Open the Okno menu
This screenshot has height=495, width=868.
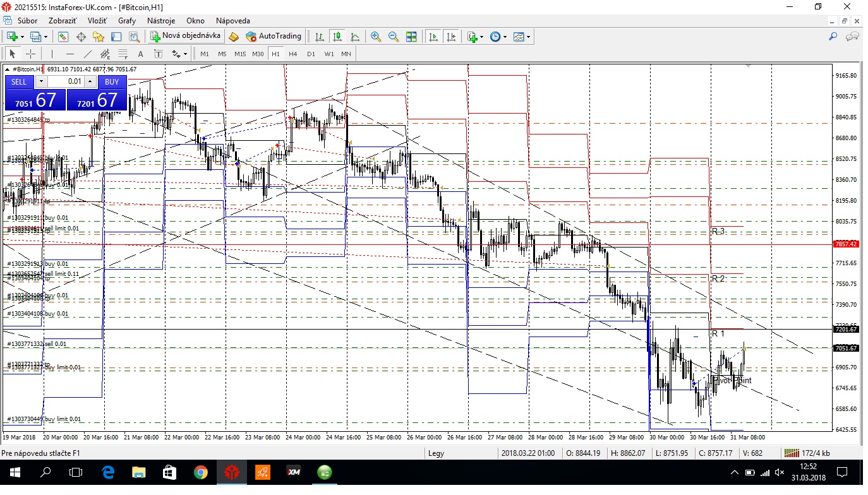pyautogui.click(x=195, y=21)
